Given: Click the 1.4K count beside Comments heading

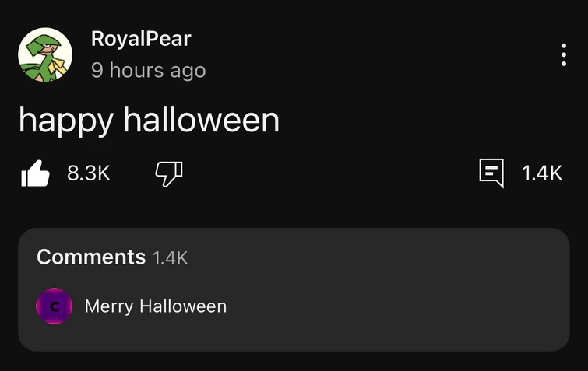Looking at the screenshot, I should pyautogui.click(x=170, y=257).
